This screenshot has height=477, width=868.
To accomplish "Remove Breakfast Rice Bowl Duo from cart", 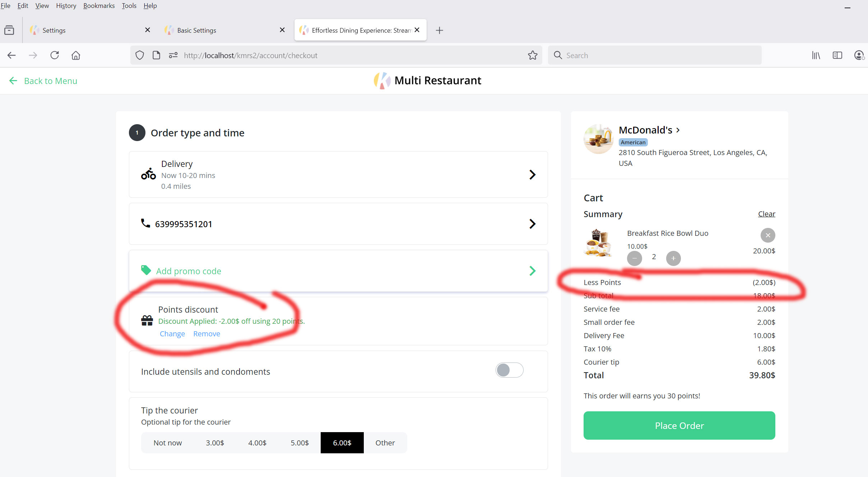I will click(768, 235).
